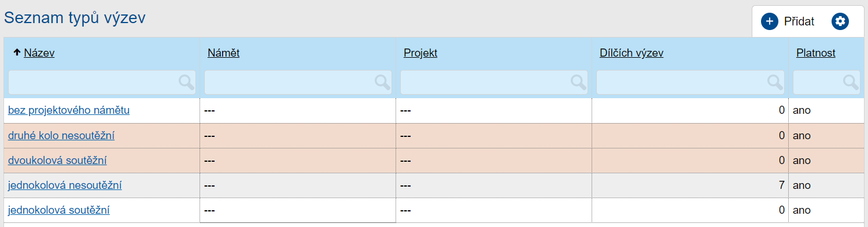868x227 pixels.
Task: Open 'bez projektového námětu' link
Action: pos(69,110)
